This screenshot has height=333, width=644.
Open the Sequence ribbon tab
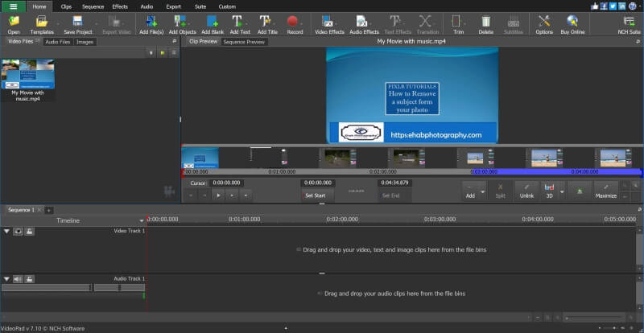[x=93, y=6]
